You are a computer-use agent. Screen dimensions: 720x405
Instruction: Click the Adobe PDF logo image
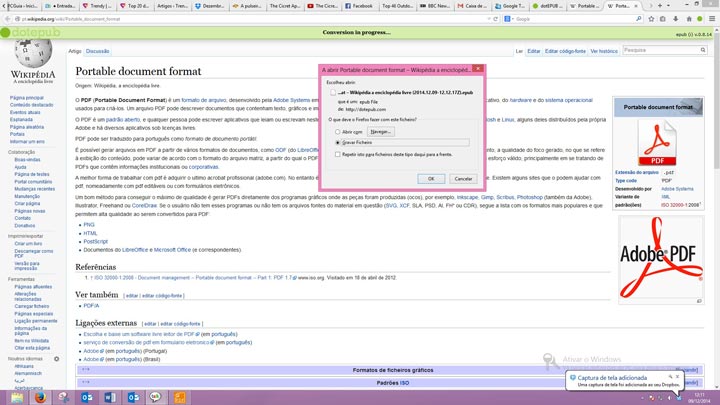661,257
